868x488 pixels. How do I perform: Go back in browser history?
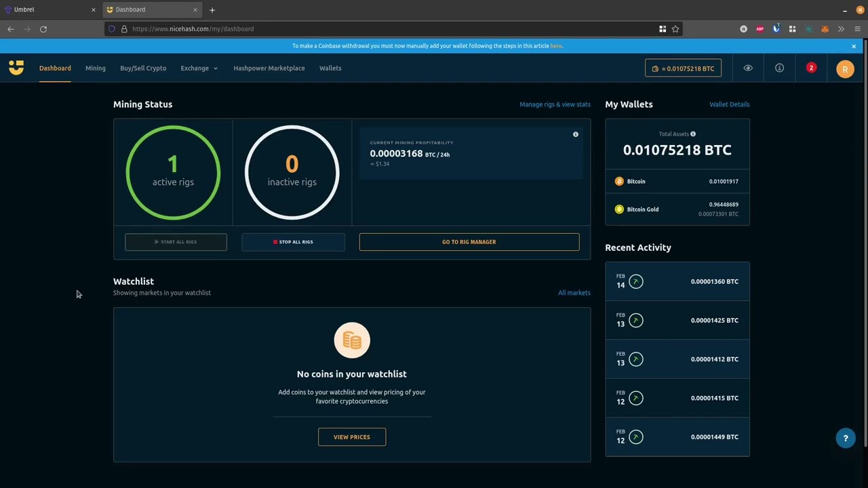click(x=11, y=29)
